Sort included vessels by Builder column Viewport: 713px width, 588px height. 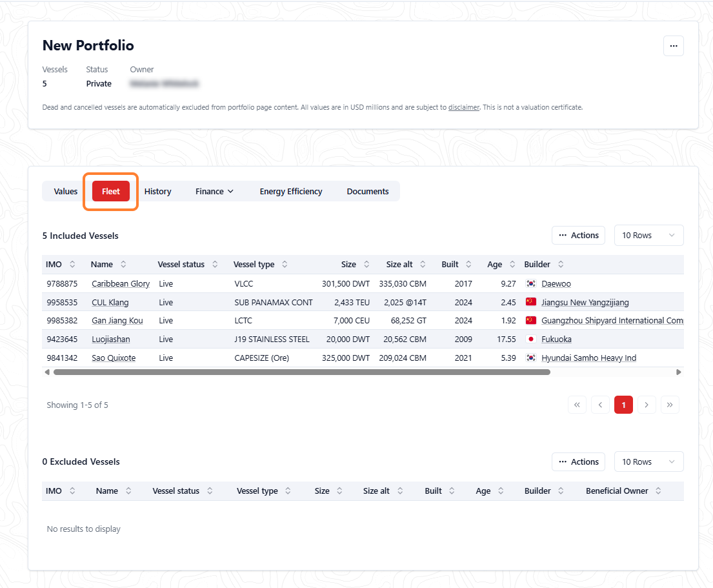coord(561,264)
